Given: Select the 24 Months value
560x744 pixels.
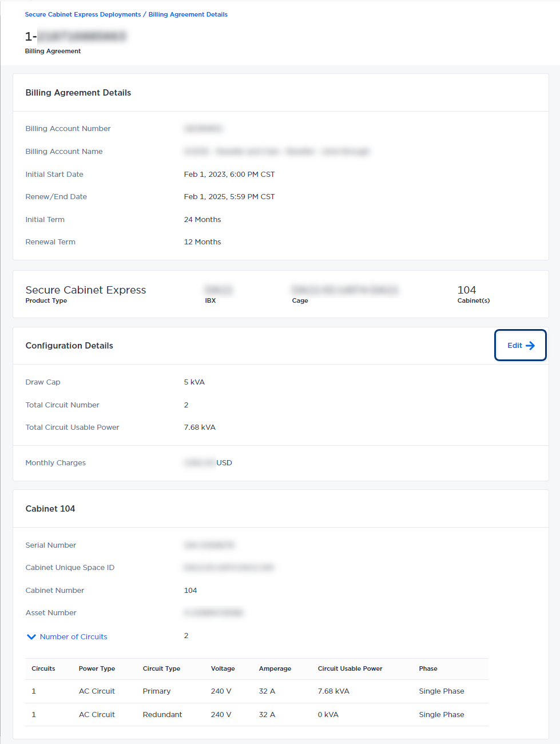Looking at the screenshot, I should pos(202,220).
